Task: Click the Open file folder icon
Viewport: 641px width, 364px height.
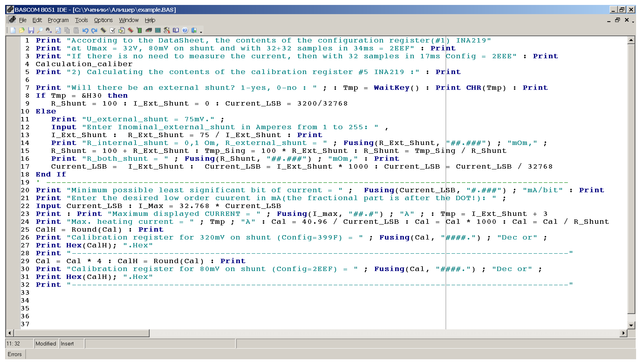Action: 22,31
